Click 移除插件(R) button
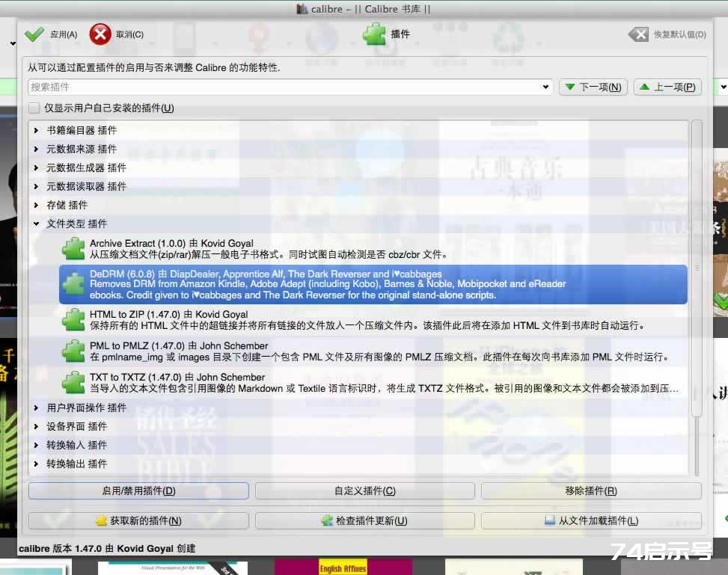This screenshot has width=728, height=575. pos(591,491)
